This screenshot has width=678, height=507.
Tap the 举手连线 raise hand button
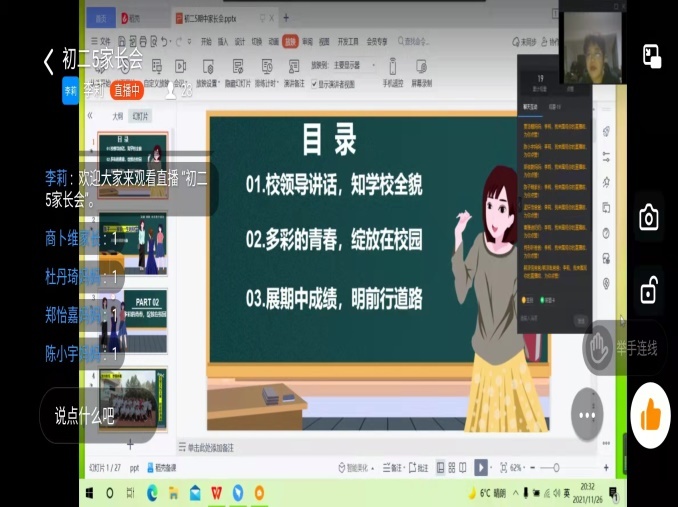click(624, 348)
